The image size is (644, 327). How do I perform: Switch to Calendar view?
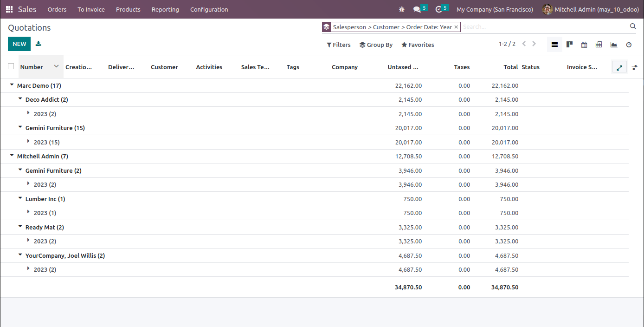point(584,45)
